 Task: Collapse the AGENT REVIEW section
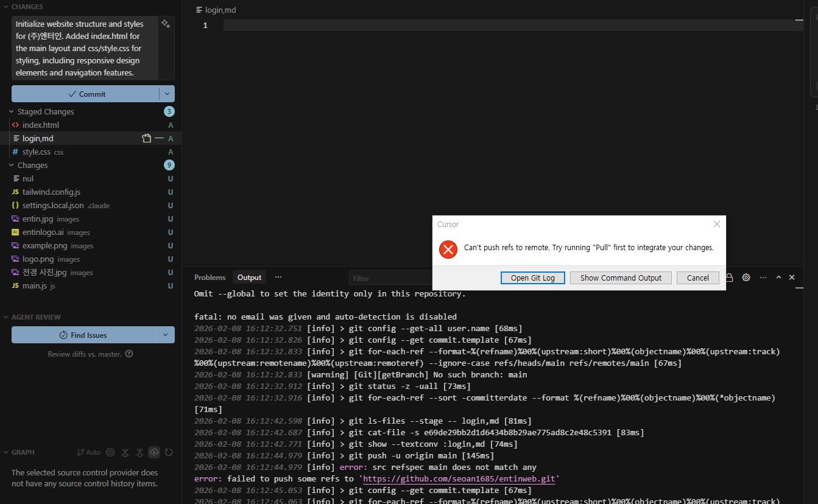[6, 317]
